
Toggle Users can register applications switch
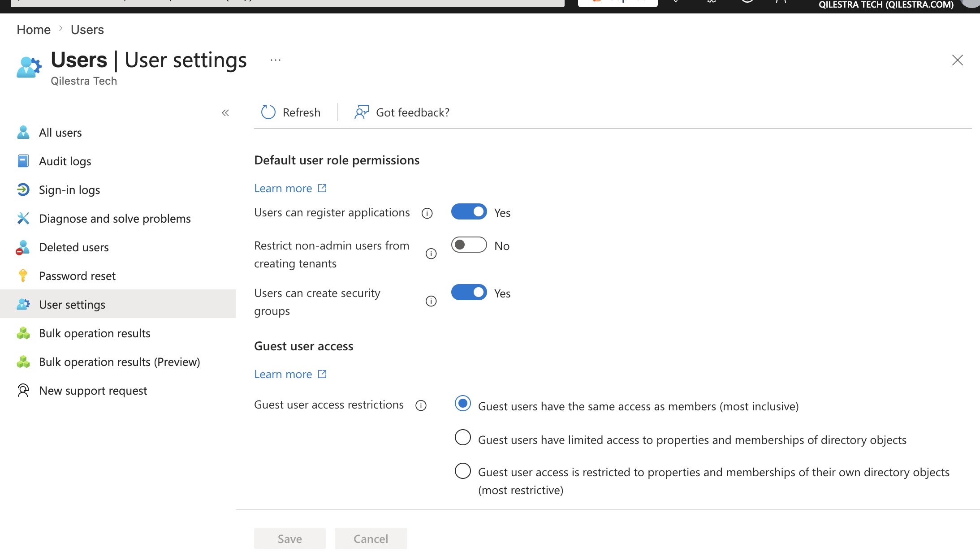469,211
